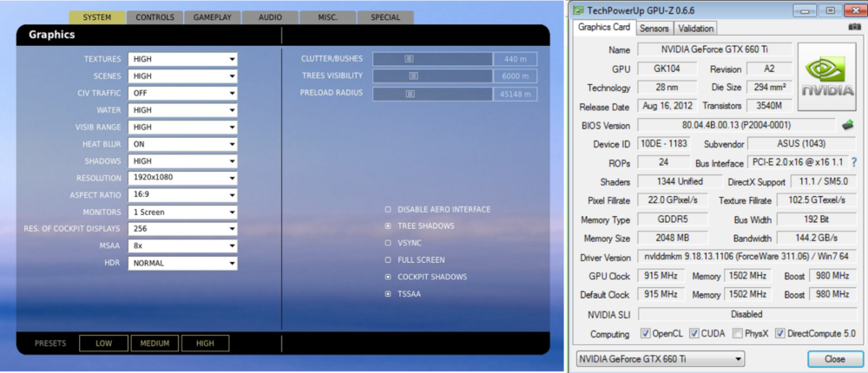Click the BIOS save chip icon
This screenshot has width=868, height=373.
pos(847,125)
